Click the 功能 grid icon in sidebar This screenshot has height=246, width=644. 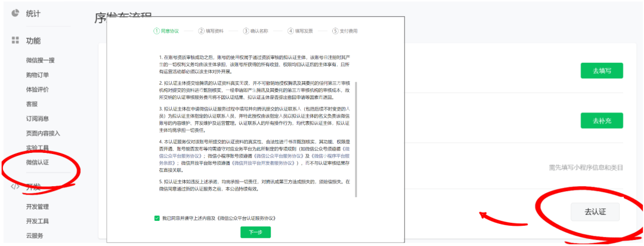point(15,41)
